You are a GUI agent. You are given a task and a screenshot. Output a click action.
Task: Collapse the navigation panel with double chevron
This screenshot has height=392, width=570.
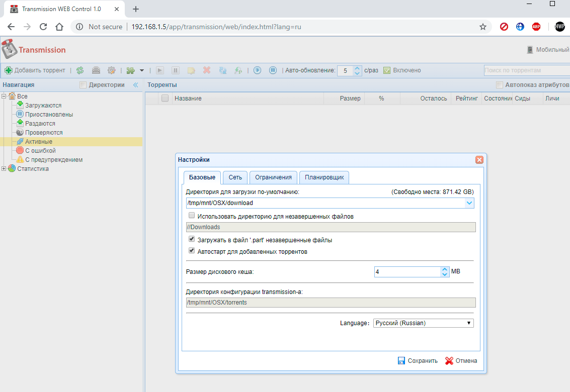135,85
